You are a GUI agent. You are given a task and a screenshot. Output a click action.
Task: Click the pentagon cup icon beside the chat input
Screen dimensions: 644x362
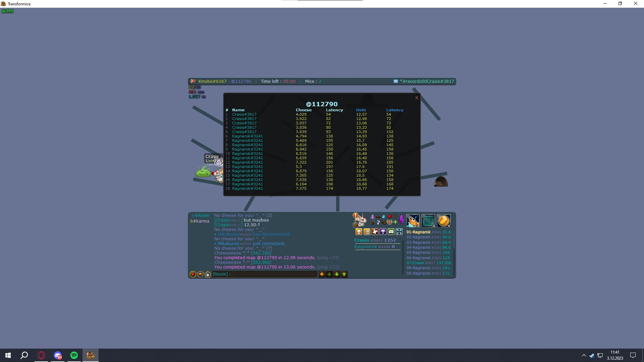[208, 274]
